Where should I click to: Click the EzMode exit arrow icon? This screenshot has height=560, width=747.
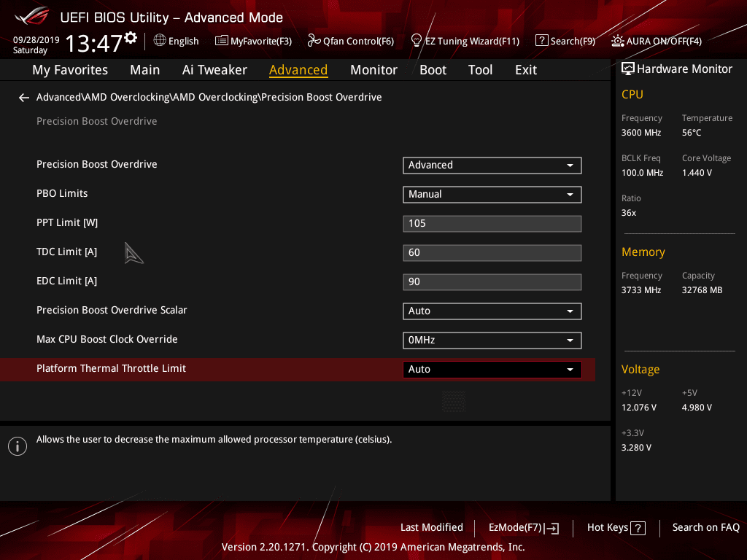(x=552, y=528)
